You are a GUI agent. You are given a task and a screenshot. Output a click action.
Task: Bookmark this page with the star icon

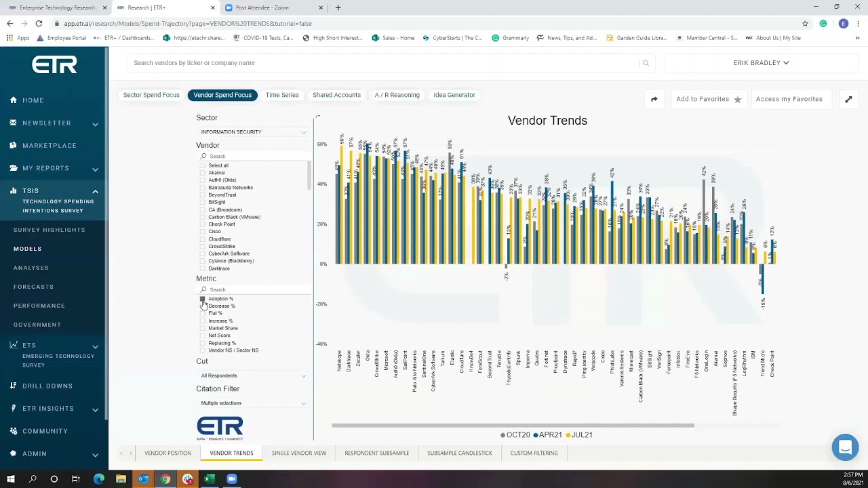click(805, 23)
